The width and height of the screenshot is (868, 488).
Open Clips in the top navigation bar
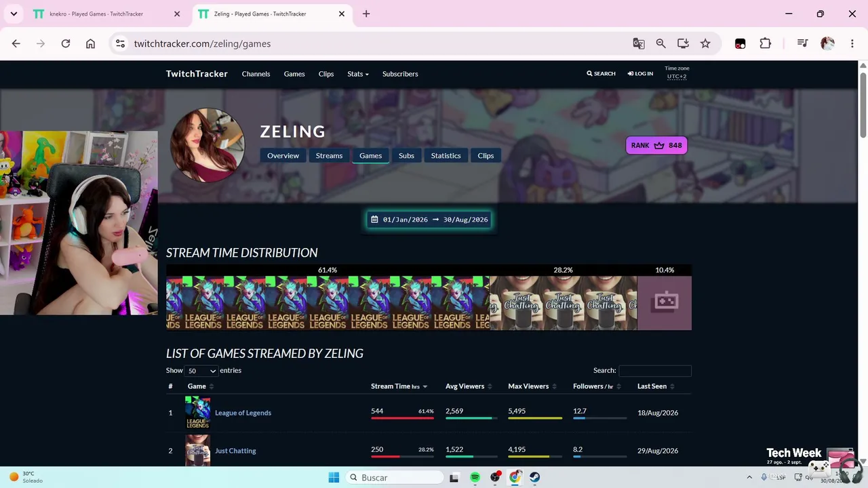tap(326, 74)
